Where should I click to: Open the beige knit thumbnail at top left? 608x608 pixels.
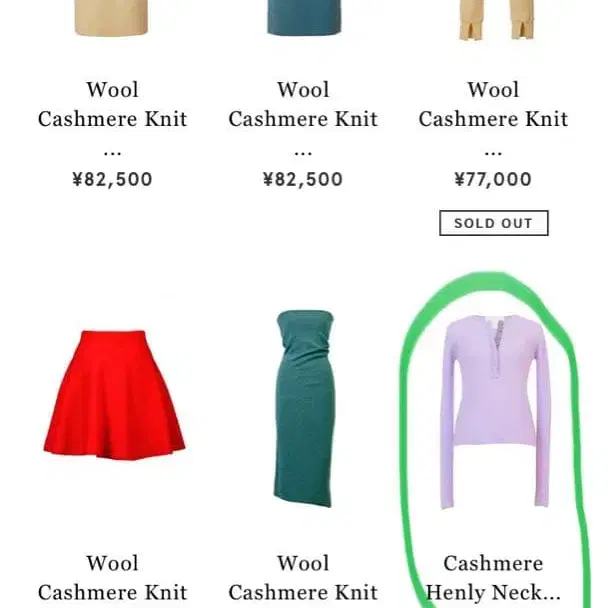click(x=111, y=18)
